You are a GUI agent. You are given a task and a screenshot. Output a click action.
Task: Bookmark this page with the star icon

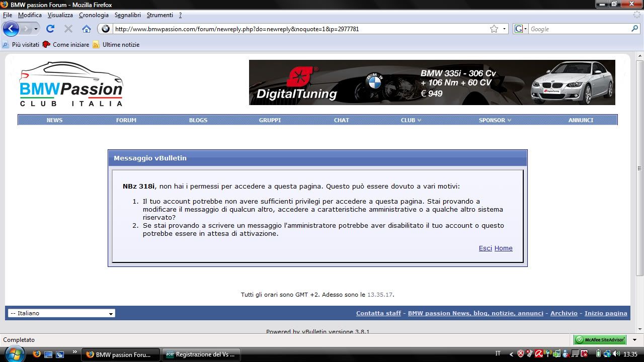[494, 29]
